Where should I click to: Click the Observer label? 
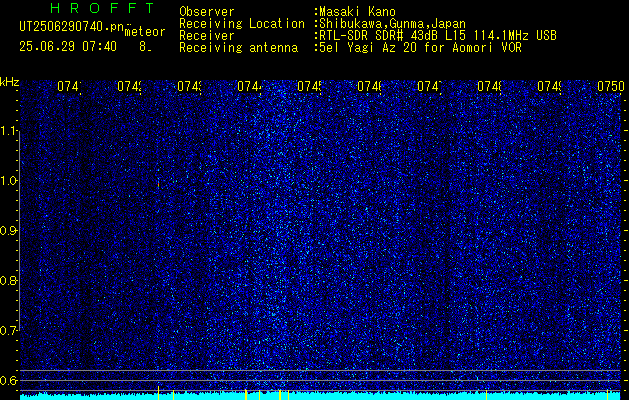pyautogui.click(x=207, y=12)
